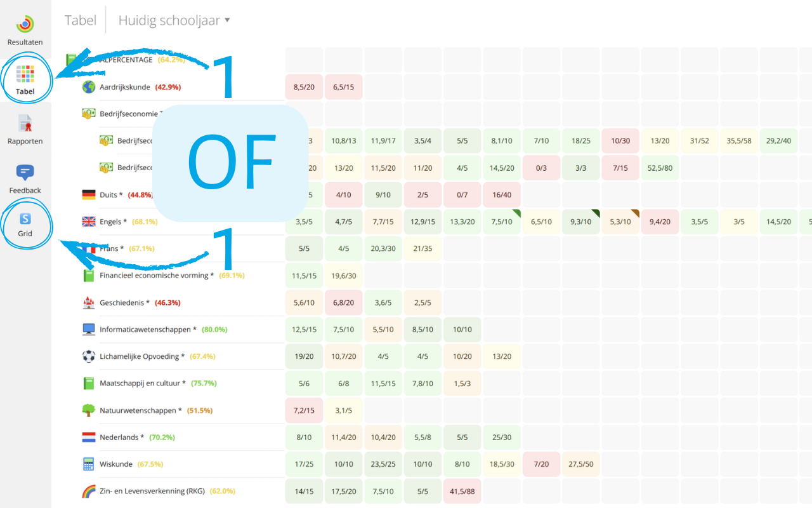Select the Lichamelijke Opvoeding 19/20 grade

click(x=304, y=356)
